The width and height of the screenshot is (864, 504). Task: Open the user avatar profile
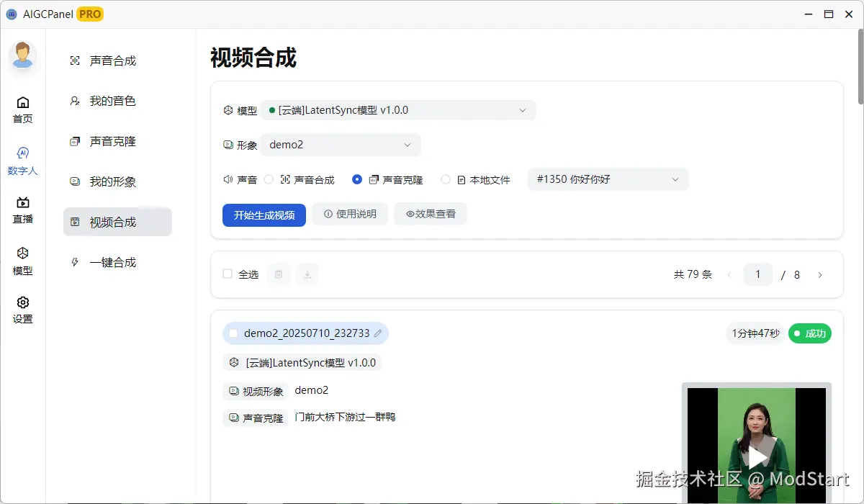pos(23,55)
